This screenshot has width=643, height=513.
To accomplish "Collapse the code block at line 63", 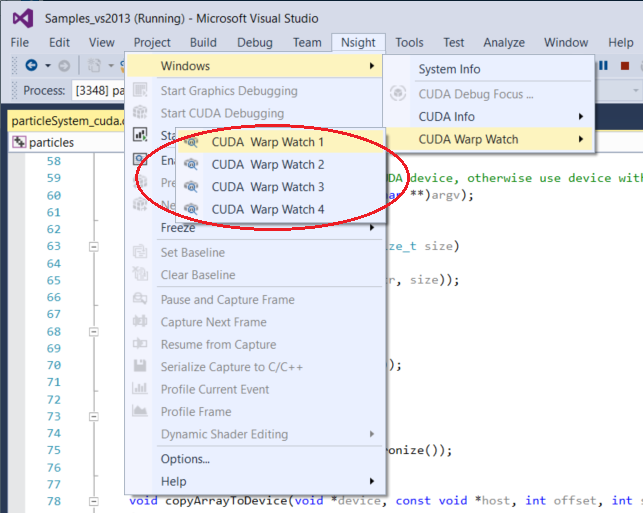I will (94, 246).
